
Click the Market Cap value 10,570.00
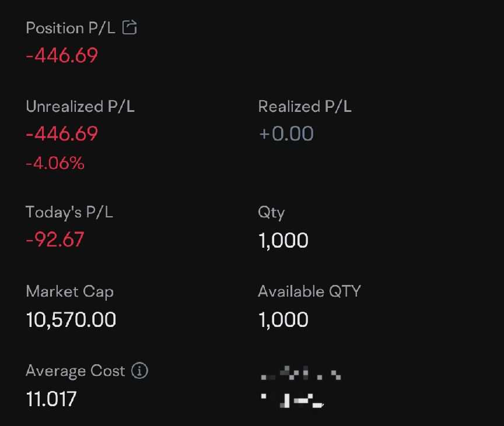[x=71, y=320]
